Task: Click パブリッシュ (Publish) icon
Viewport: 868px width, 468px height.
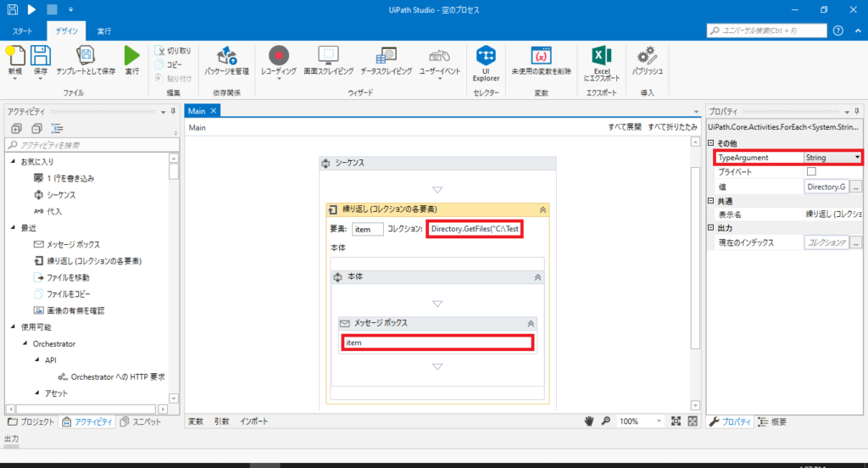Action: tap(647, 55)
